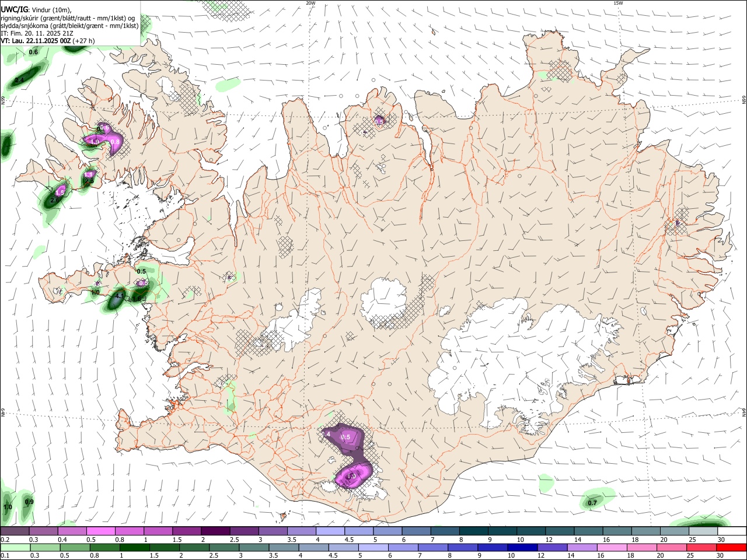Screen dimensions: 747x560
Task: Select the 66N latitude label on right edge
Action: pyautogui.click(x=744, y=100)
